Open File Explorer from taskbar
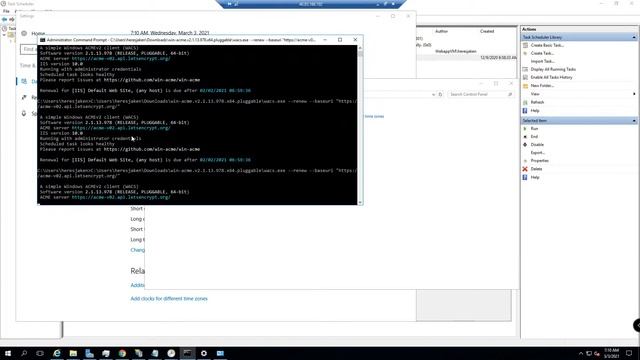640x360 pixels. 73,353
